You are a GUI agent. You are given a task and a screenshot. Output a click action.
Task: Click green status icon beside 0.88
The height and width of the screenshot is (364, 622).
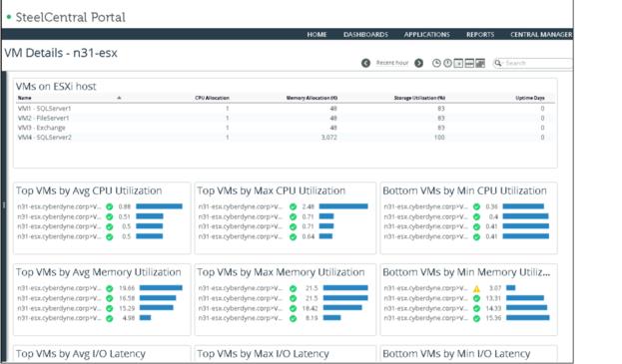(110, 206)
